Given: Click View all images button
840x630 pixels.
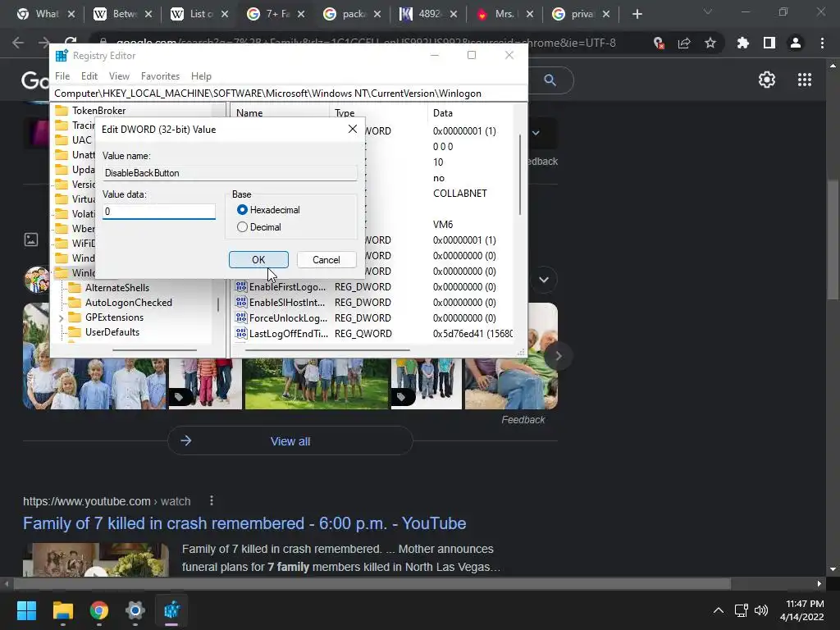Looking at the screenshot, I should coord(290,441).
